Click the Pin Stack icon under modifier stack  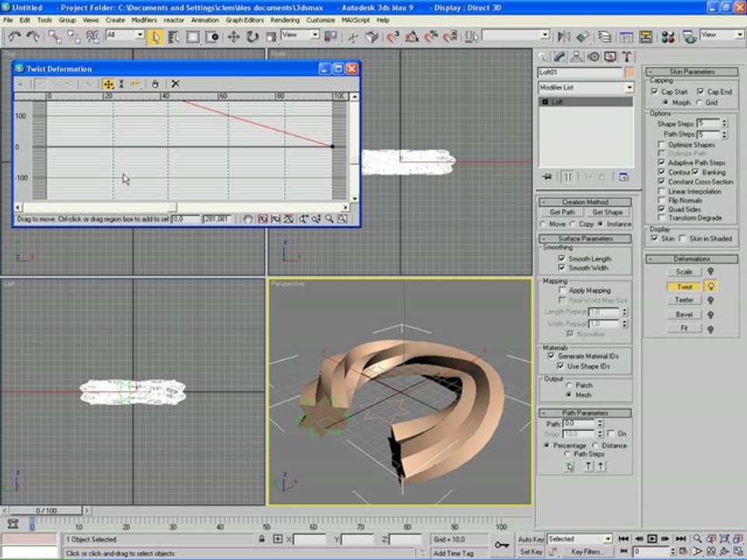546,177
